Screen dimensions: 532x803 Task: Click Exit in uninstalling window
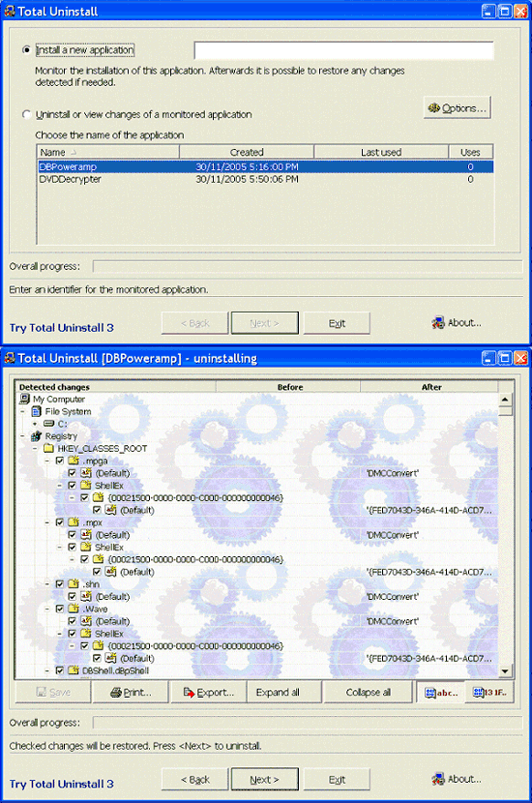pos(337,780)
